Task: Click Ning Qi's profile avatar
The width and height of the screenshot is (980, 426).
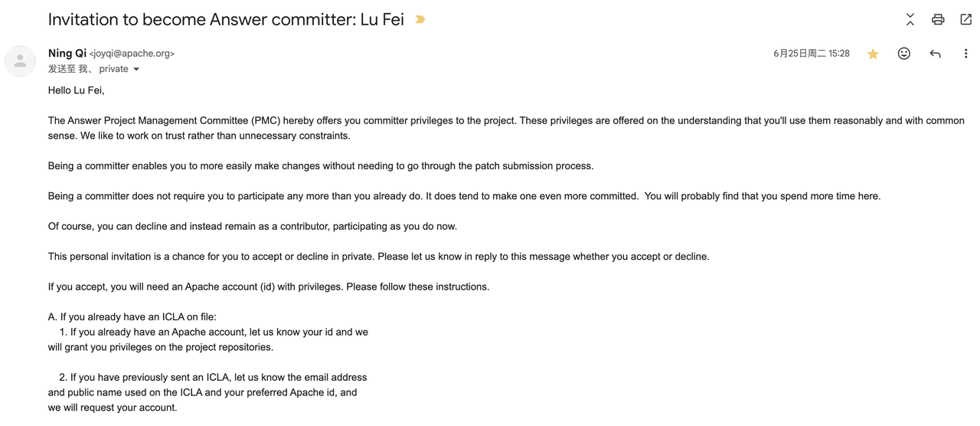Action: click(20, 61)
